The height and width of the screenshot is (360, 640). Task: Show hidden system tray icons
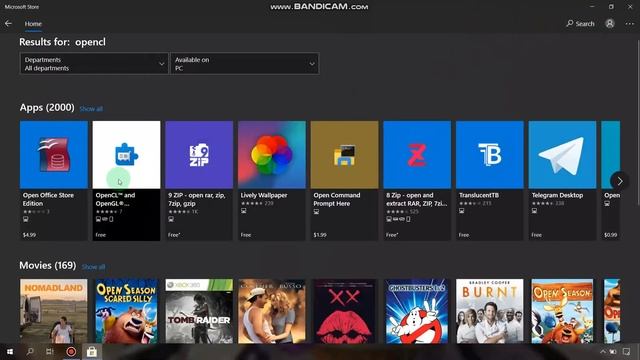click(x=603, y=351)
